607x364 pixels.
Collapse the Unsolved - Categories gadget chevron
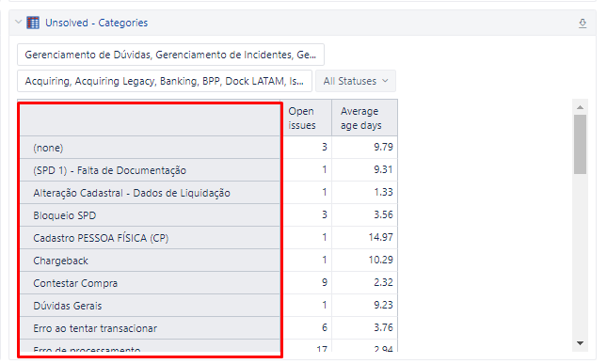(x=18, y=22)
